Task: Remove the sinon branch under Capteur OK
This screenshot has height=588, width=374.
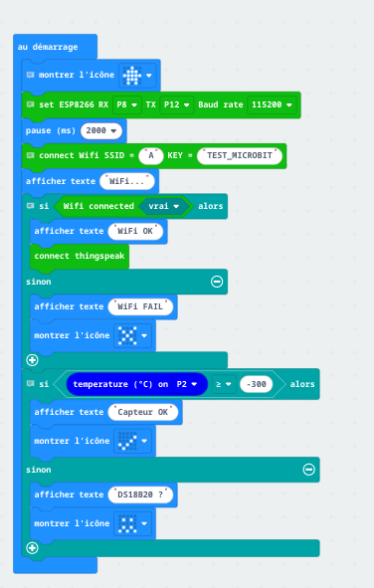Action: (308, 470)
